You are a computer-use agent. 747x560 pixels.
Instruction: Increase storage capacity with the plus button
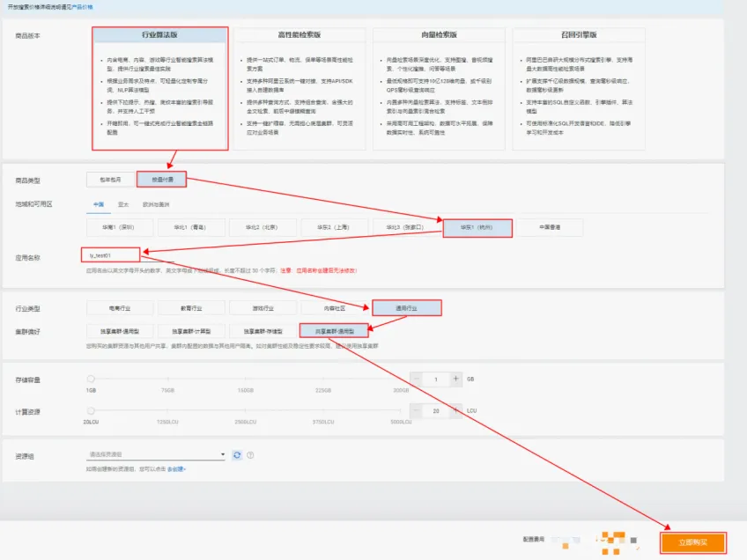tap(455, 379)
